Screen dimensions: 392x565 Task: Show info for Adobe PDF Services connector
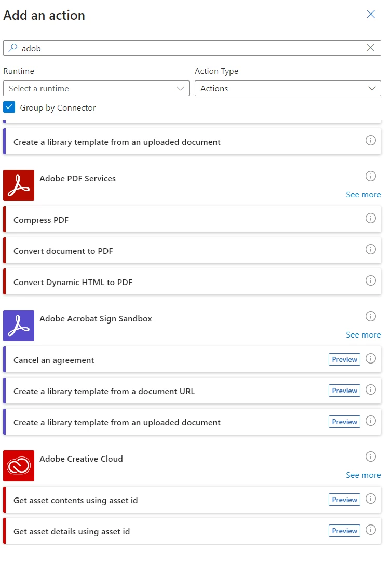[x=370, y=176]
